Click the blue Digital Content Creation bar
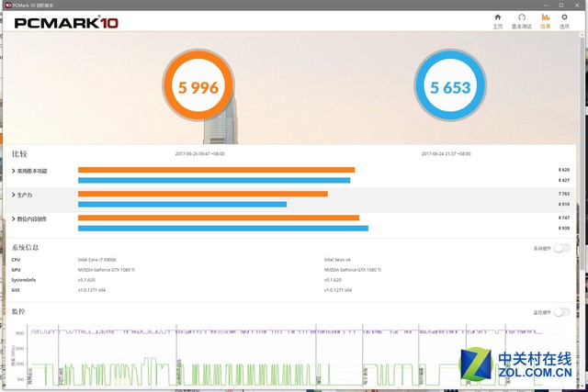Image resolution: width=588 pixels, height=392 pixels. click(x=222, y=228)
